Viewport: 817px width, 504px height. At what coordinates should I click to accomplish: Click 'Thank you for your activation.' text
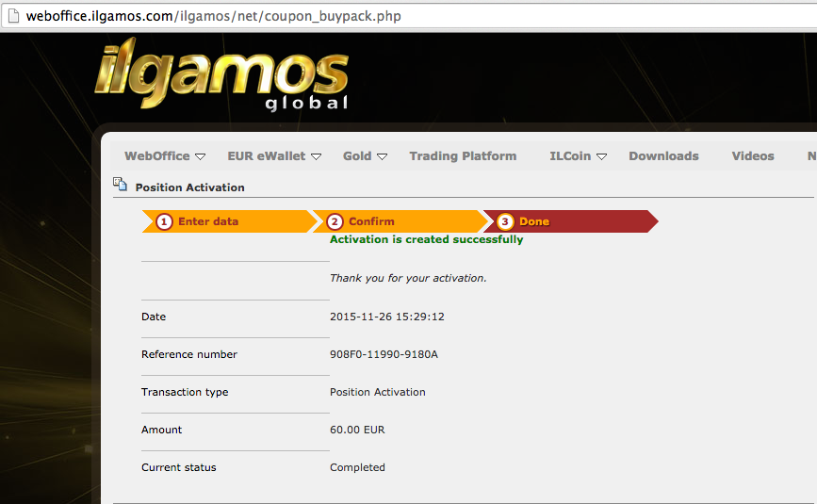pos(408,278)
